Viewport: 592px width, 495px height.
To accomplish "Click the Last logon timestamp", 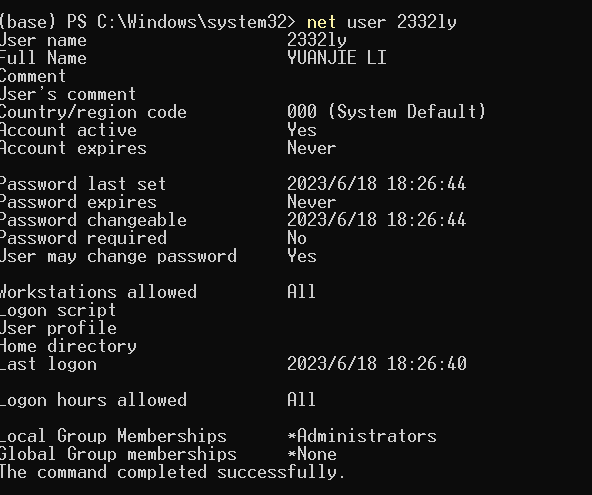I will tap(377, 364).
